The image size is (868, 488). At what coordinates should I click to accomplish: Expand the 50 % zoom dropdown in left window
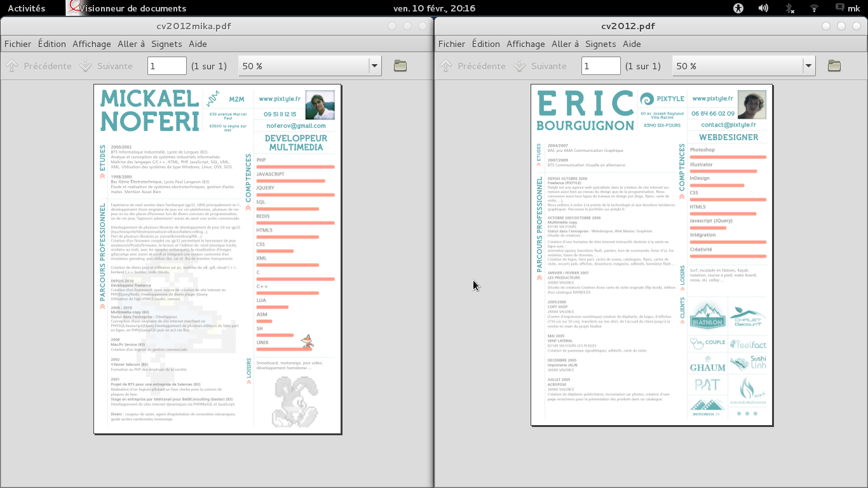pyautogui.click(x=374, y=66)
